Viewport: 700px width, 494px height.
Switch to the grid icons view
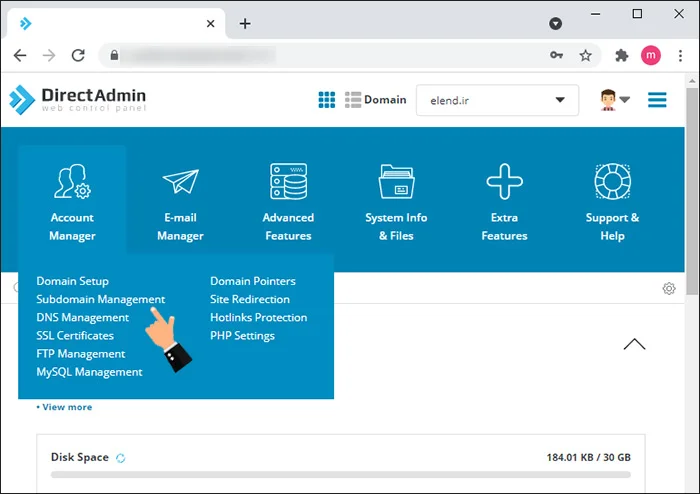click(326, 100)
